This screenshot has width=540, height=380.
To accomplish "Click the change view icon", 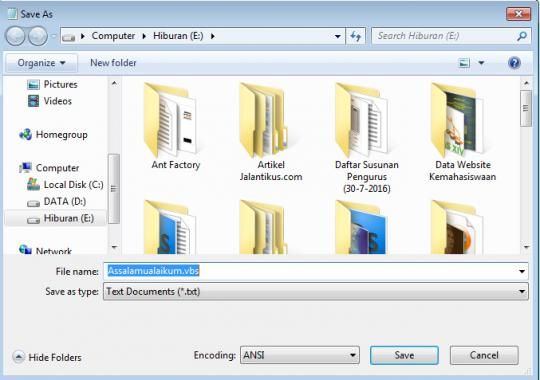I will [464, 63].
